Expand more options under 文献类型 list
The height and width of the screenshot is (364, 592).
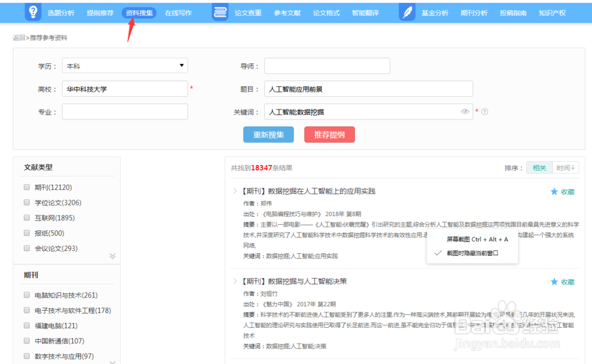(x=112, y=256)
